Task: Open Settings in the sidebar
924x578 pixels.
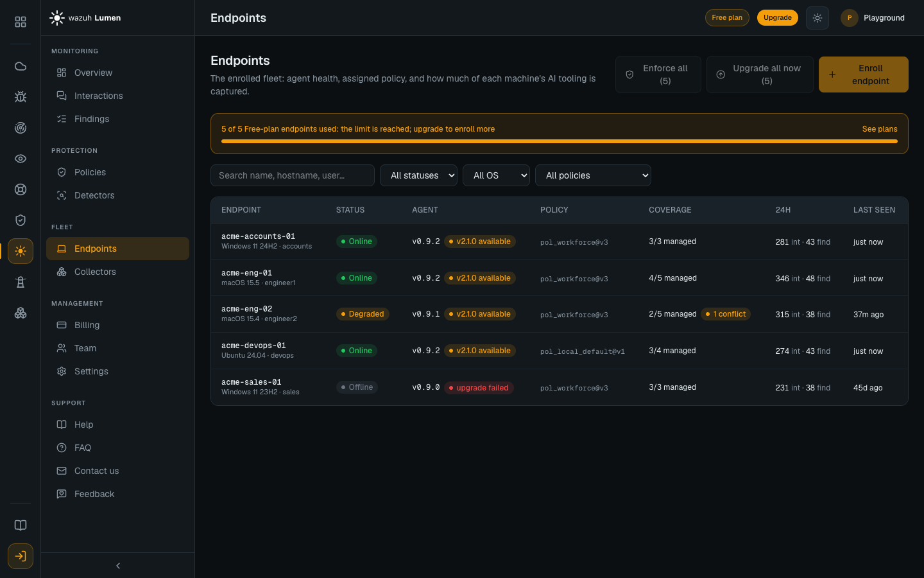Action: [x=117, y=371]
